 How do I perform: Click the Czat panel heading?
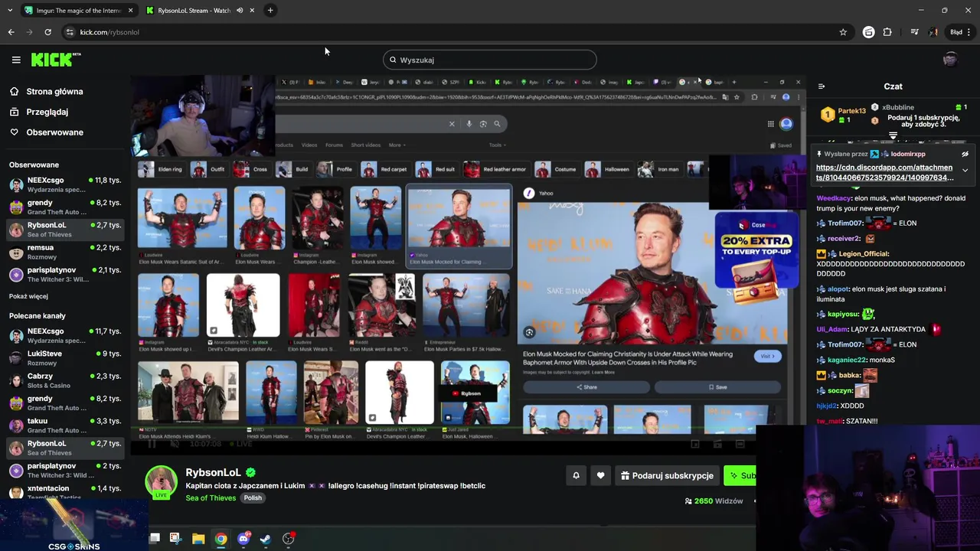point(893,86)
